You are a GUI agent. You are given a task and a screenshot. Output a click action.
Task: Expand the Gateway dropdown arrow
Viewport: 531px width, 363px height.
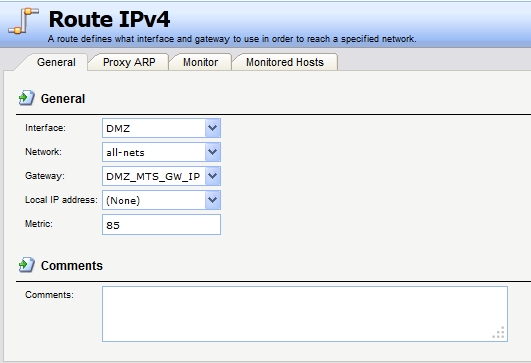(213, 176)
